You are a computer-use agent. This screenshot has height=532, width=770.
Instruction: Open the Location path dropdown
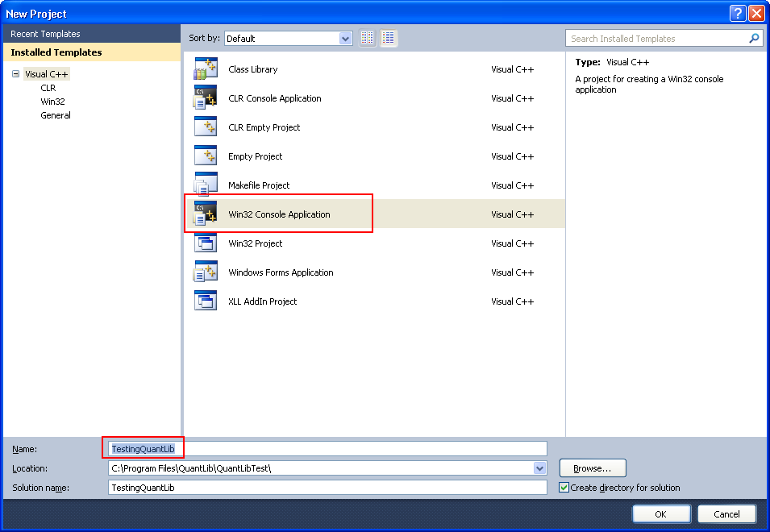coord(539,468)
